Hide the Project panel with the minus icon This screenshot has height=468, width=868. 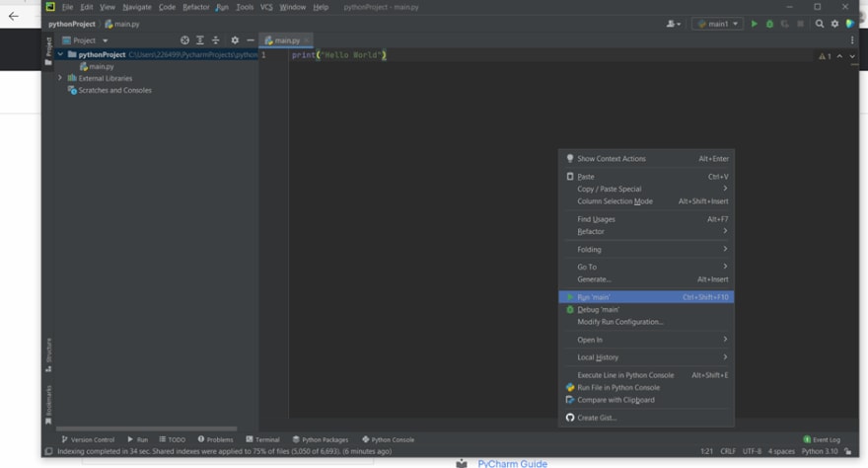click(x=251, y=40)
